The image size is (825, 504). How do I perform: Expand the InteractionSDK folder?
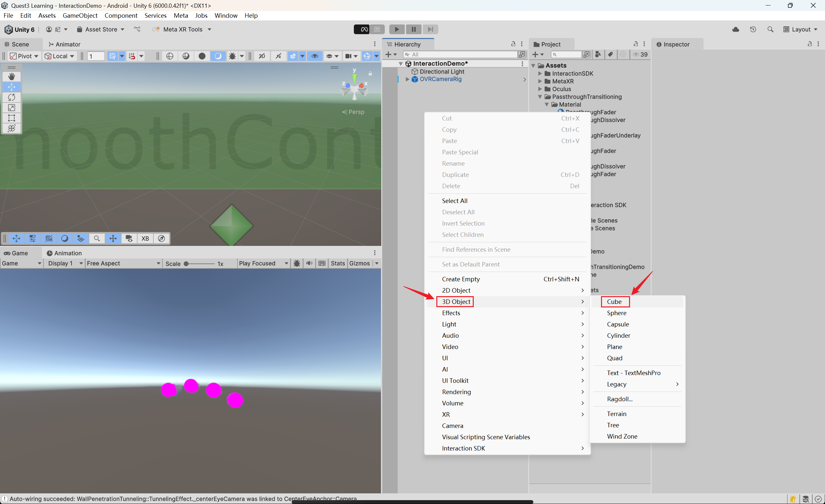click(x=540, y=73)
